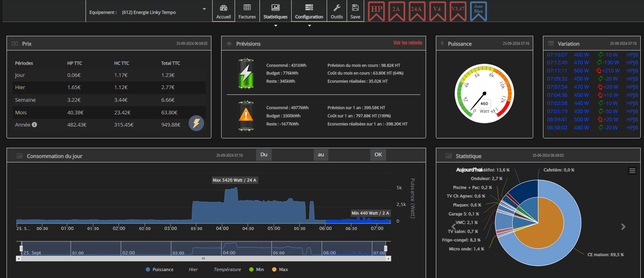Toggle the Température series in chart legend
Screen dimensions: 644x278
(x=227, y=269)
